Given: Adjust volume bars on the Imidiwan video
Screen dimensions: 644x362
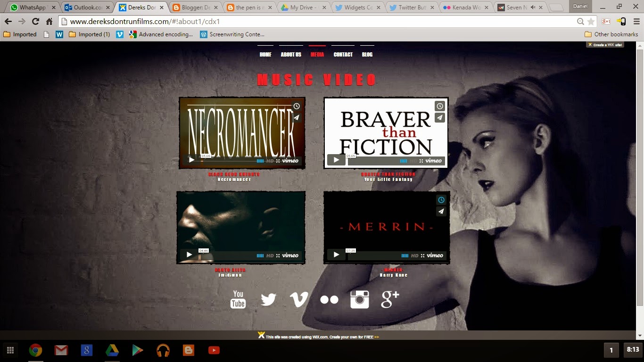Looking at the screenshot, I should [260, 255].
